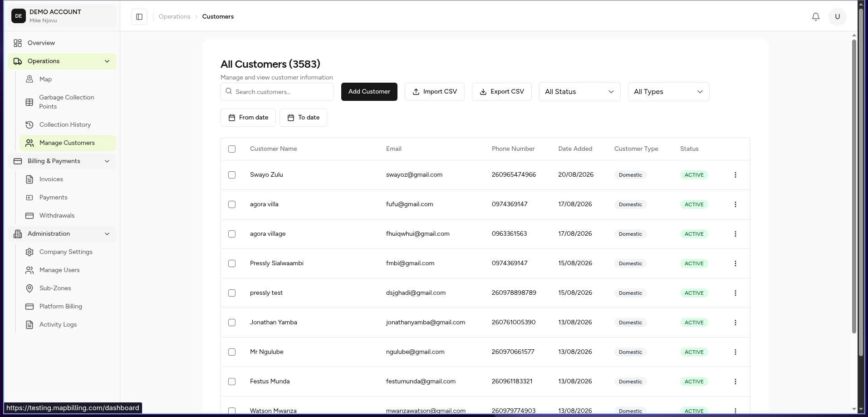Click ACTIVE status badge for Festus Munda
The image size is (868, 417).
pyautogui.click(x=694, y=382)
